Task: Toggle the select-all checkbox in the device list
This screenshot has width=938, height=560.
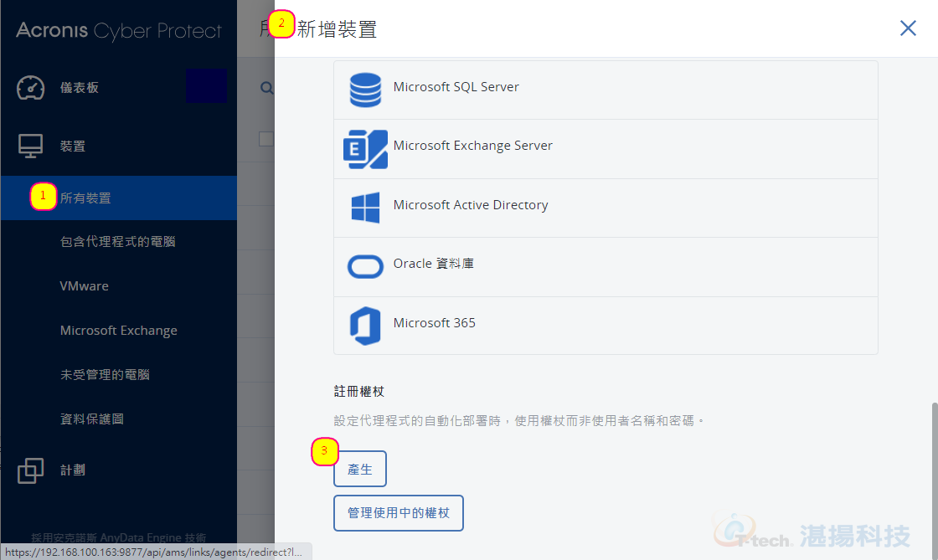Action: pos(266,139)
